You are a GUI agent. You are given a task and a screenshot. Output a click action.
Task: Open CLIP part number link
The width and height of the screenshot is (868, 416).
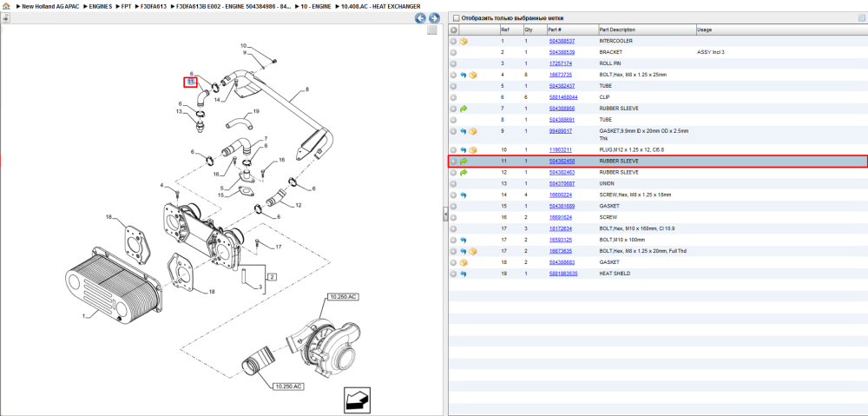[x=563, y=97]
